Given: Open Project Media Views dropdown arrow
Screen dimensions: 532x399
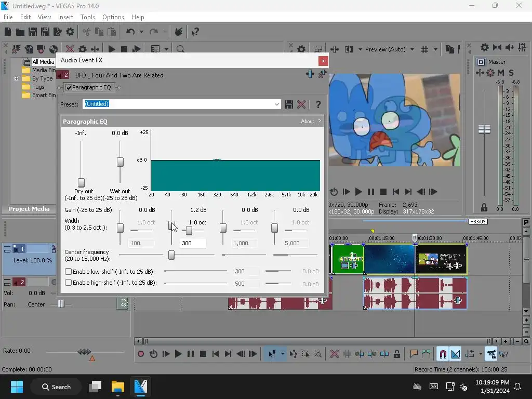Looking at the screenshot, I should coord(166,49).
